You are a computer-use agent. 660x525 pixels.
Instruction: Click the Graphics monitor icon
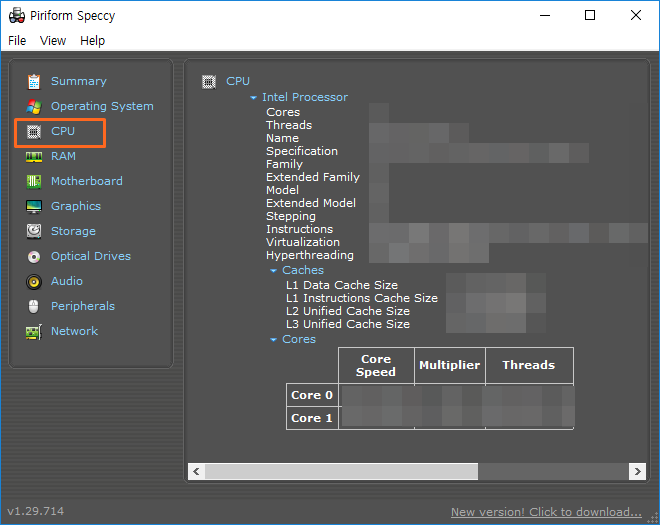pos(34,207)
